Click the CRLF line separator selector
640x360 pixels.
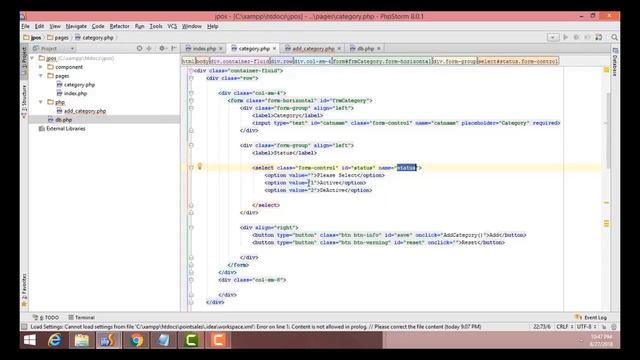coord(564,327)
